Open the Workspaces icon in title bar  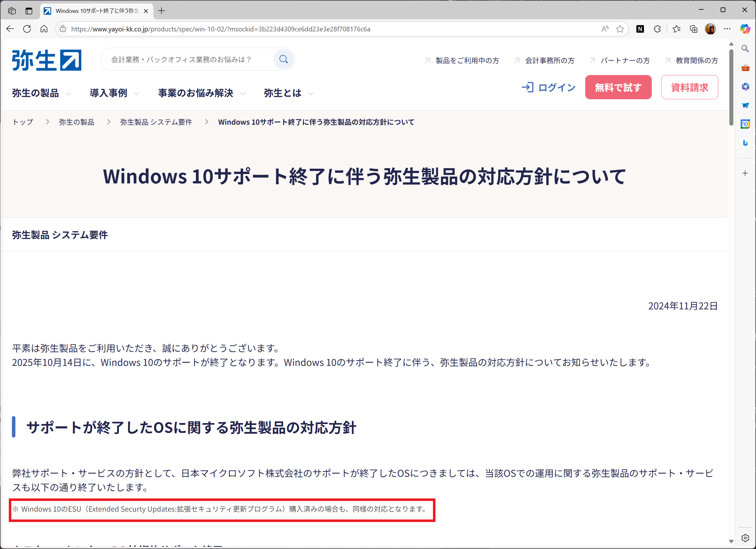tap(12, 11)
